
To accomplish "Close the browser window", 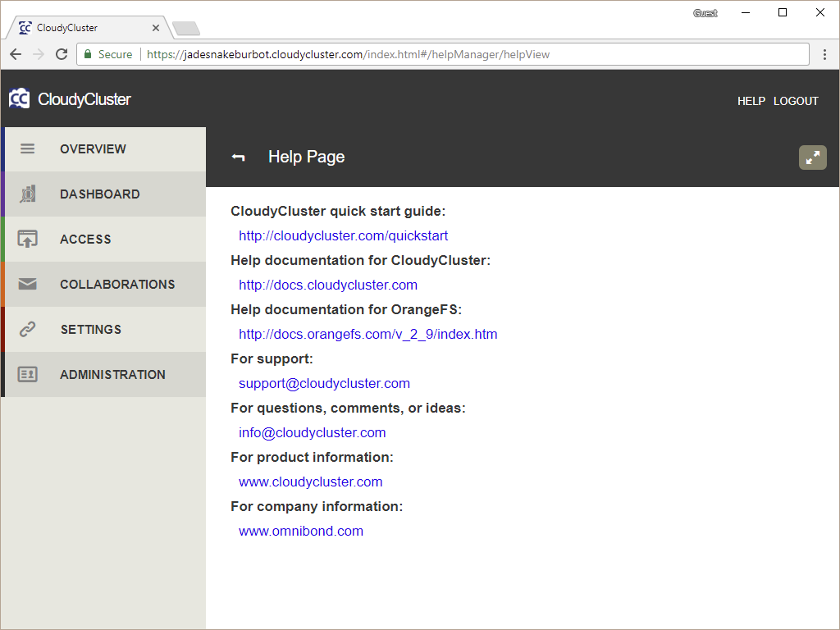I will (819, 13).
